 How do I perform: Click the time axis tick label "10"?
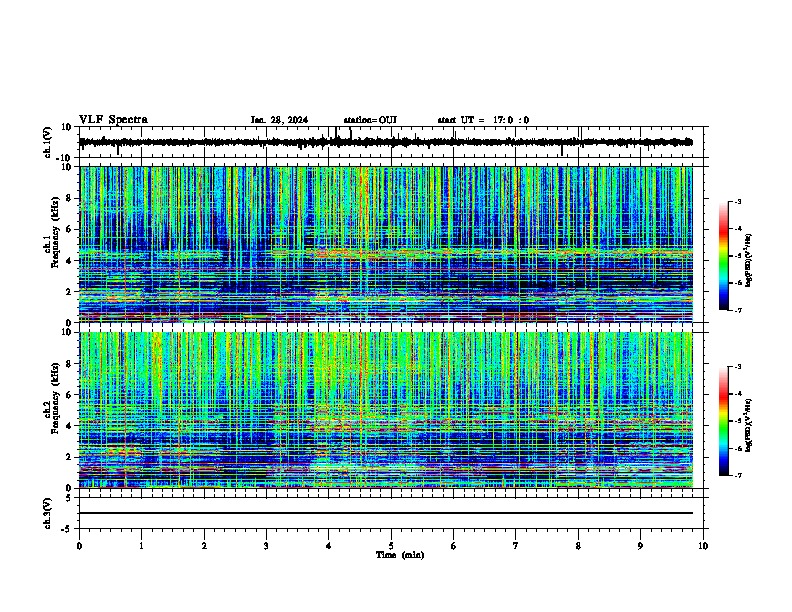(x=703, y=546)
